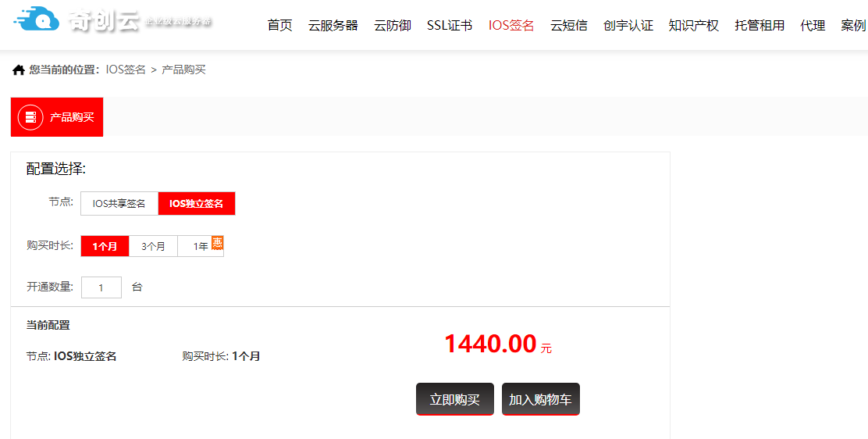Click the home icon in breadcrumb
The width and height of the screenshot is (868, 439).
click(x=18, y=70)
